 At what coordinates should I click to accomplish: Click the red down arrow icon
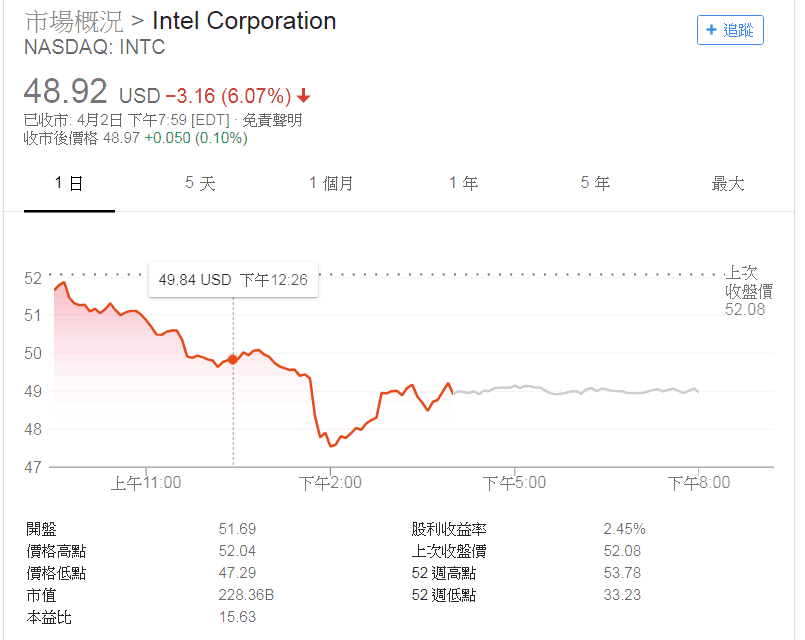(x=303, y=95)
